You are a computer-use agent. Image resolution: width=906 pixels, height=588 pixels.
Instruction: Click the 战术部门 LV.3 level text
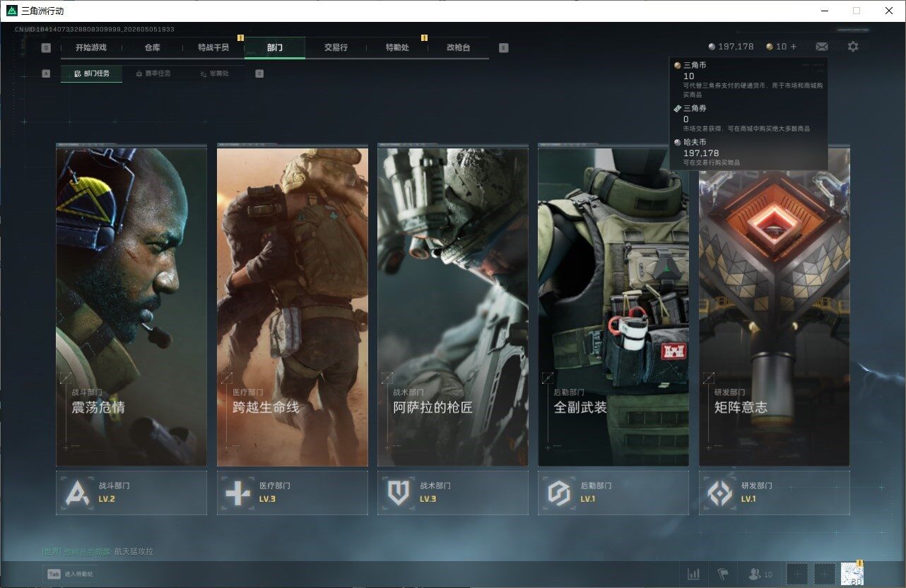click(x=428, y=499)
